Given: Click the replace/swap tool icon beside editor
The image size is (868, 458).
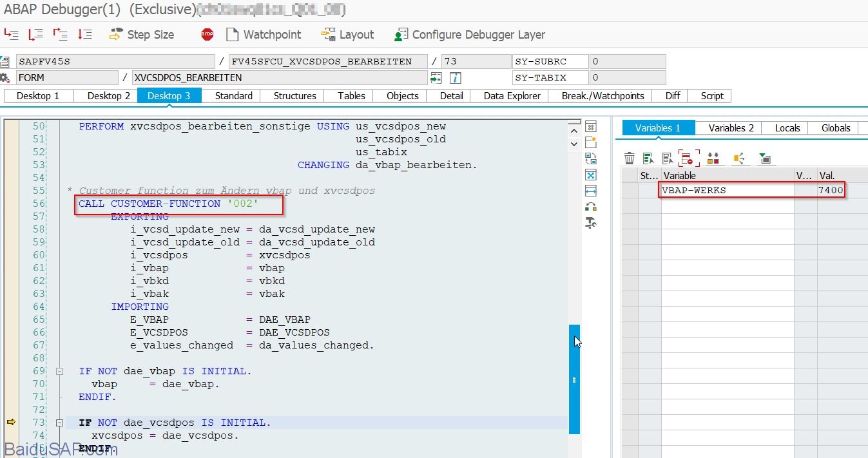Looking at the screenshot, I should coord(590,158).
